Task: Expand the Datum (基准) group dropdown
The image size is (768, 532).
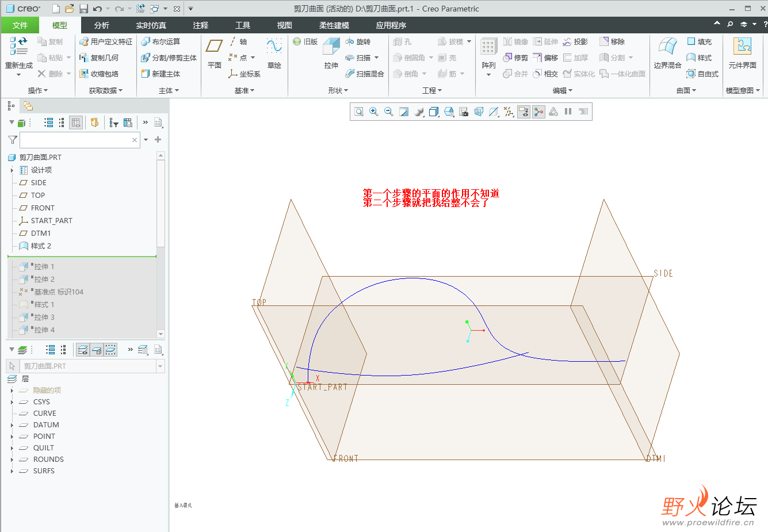Action: click(x=244, y=90)
